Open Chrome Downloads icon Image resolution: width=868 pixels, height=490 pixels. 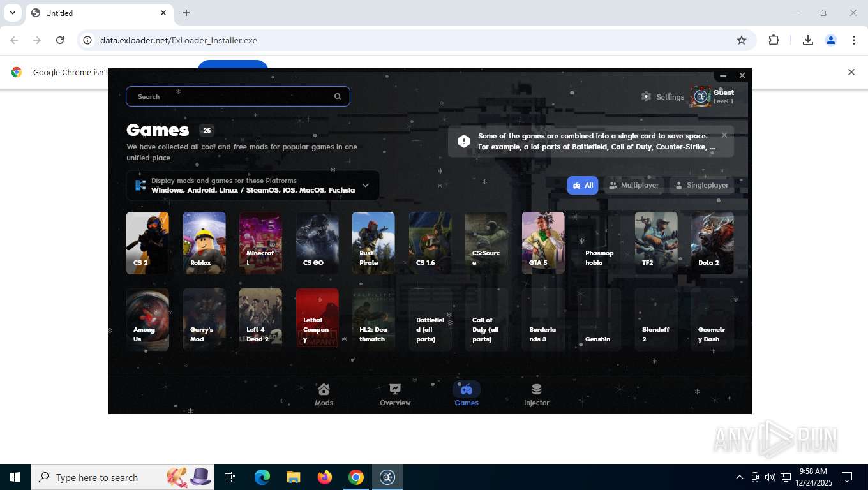[x=807, y=40]
